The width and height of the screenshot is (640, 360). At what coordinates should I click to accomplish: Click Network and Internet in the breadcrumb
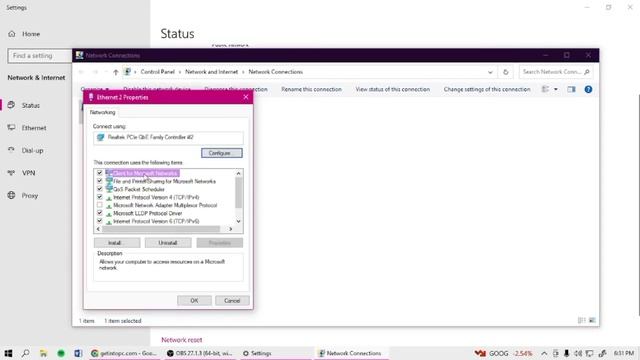211,72
